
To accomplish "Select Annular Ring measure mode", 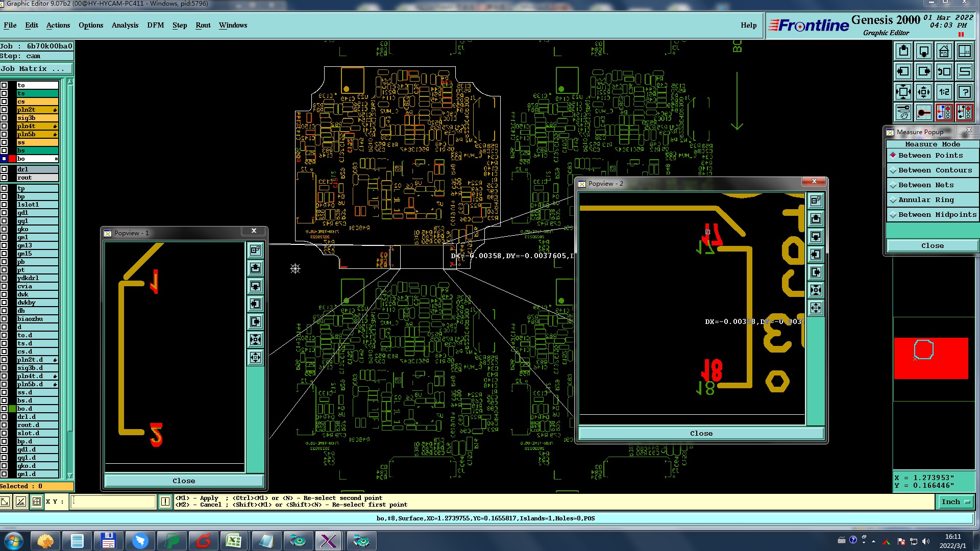I will (925, 199).
